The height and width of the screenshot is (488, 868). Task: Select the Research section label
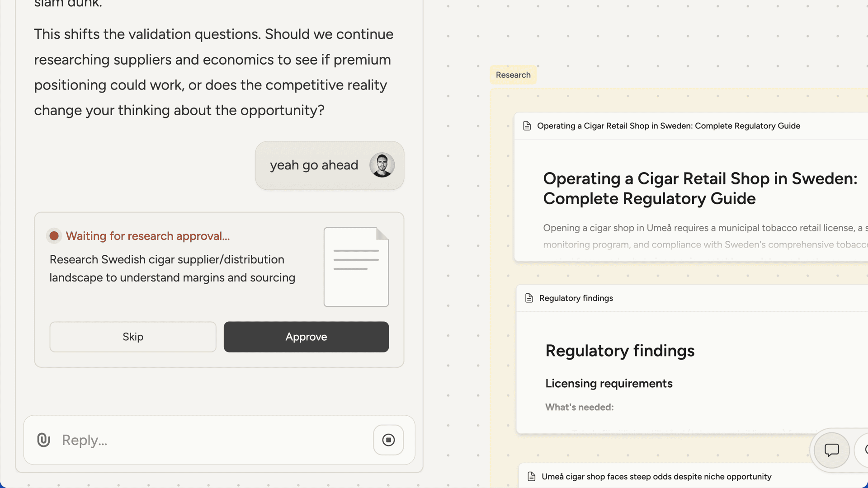(x=513, y=75)
